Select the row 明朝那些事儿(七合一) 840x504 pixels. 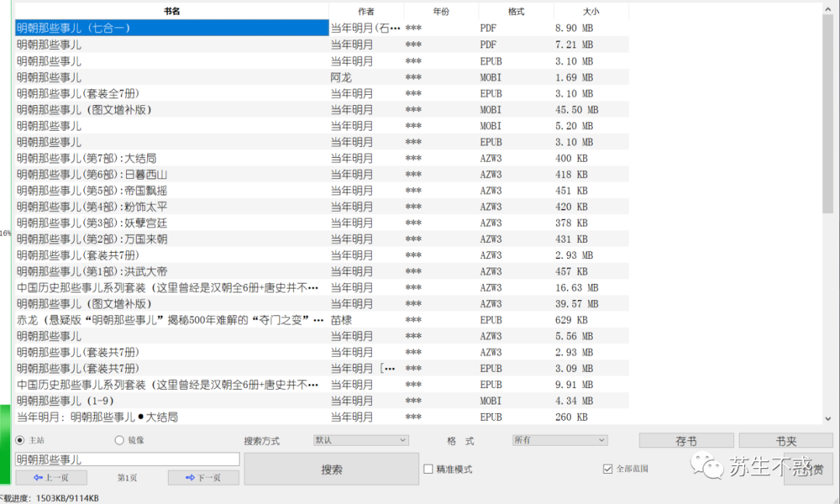pyautogui.click(x=171, y=28)
